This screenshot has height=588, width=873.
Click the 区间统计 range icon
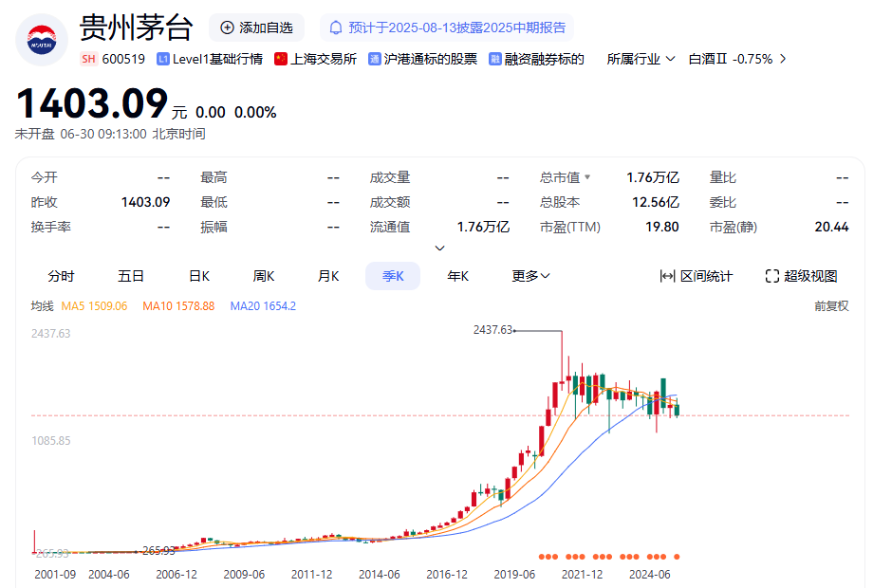coord(667,276)
